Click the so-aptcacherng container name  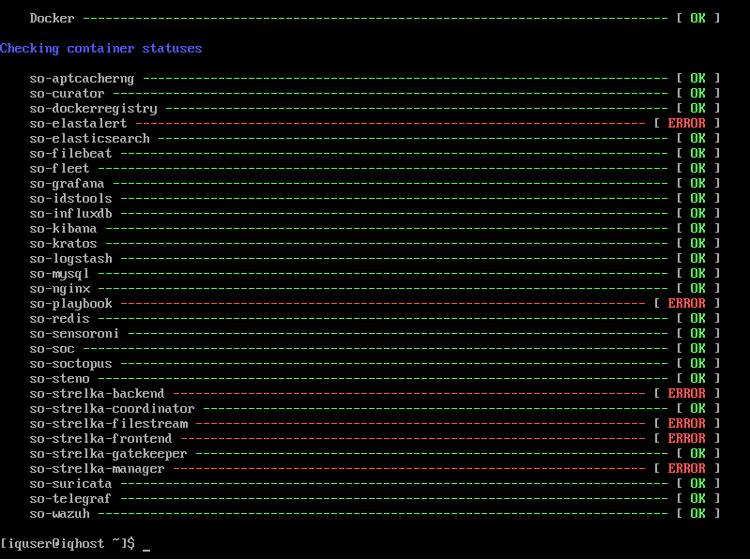(82, 79)
